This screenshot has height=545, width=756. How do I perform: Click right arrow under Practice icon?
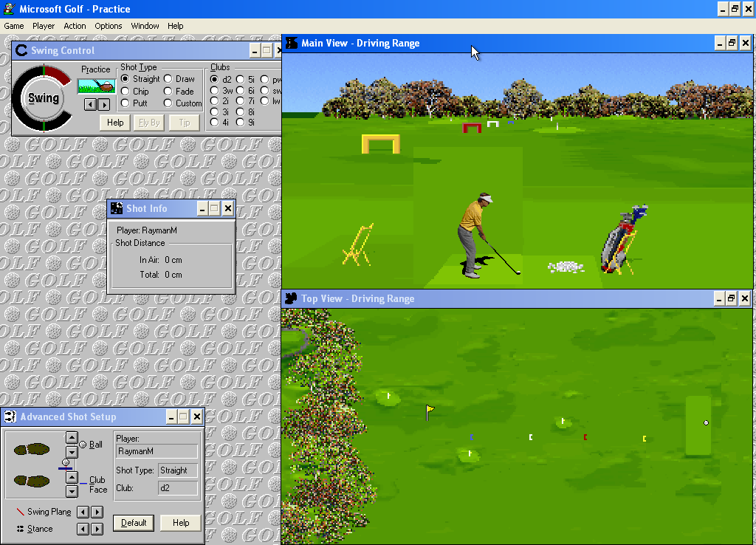[103, 104]
